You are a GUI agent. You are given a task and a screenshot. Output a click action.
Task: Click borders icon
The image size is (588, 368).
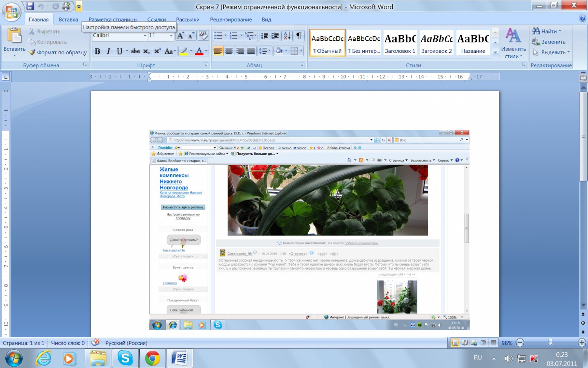[294, 51]
